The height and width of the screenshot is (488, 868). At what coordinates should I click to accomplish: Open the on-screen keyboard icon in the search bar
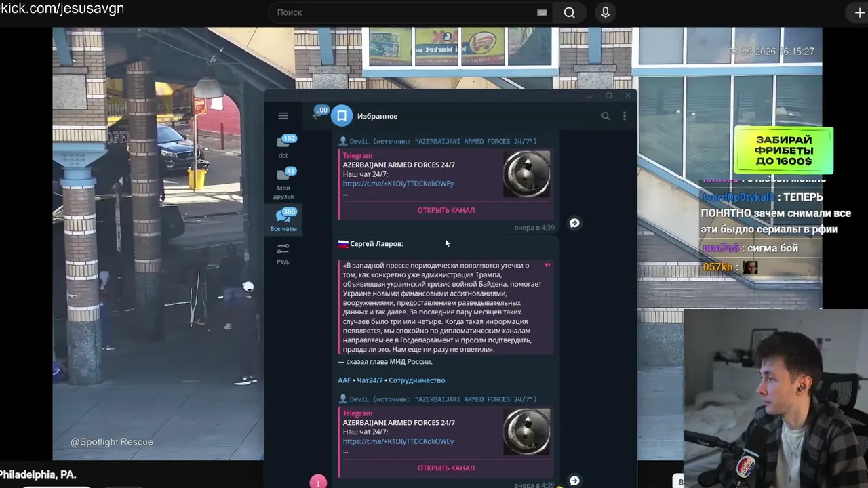point(542,12)
